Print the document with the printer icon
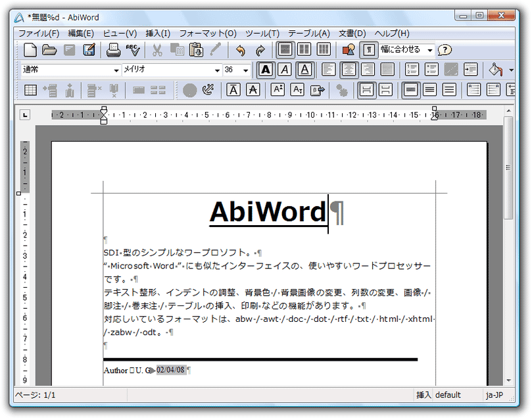The height and width of the screenshot is (418, 532). tap(113, 50)
